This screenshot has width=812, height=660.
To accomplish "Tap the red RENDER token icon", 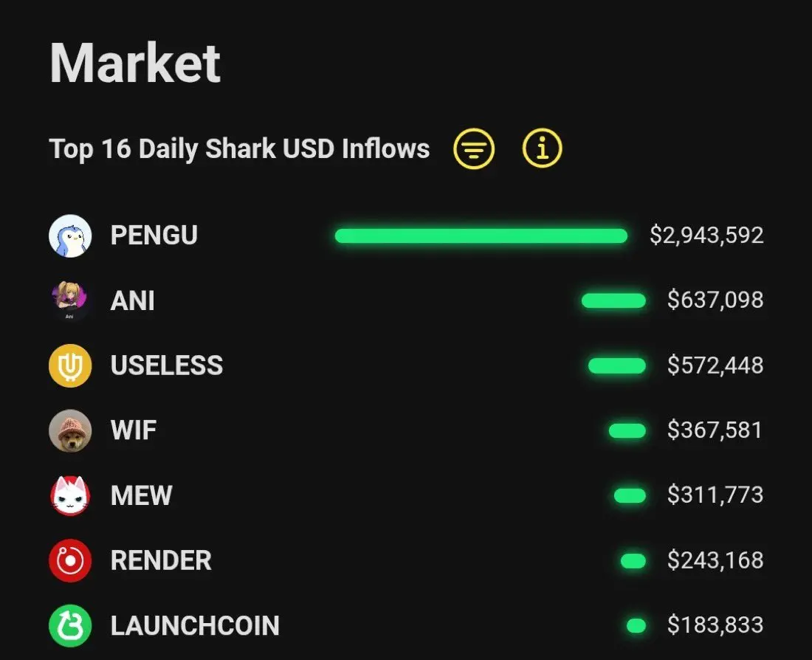I will 70,560.
